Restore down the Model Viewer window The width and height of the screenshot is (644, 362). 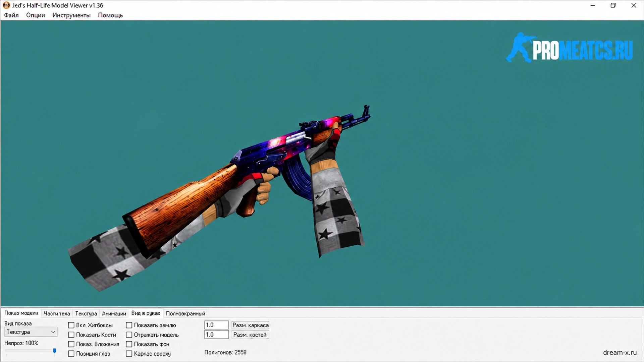coord(613,5)
